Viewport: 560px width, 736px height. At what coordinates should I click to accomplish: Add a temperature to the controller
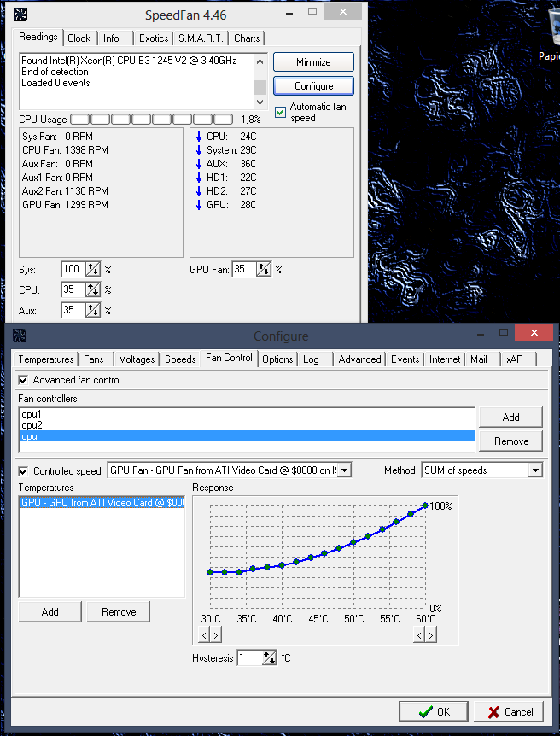coord(50,611)
